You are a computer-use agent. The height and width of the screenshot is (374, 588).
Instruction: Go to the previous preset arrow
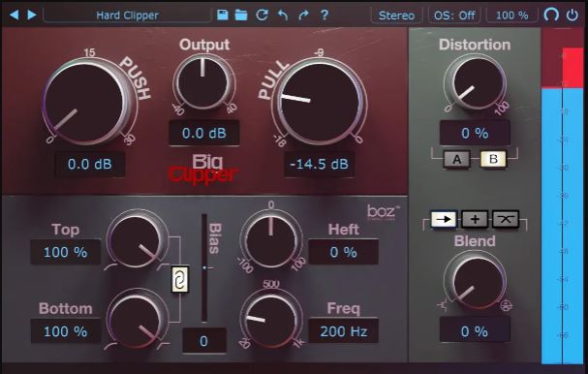(x=15, y=15)
